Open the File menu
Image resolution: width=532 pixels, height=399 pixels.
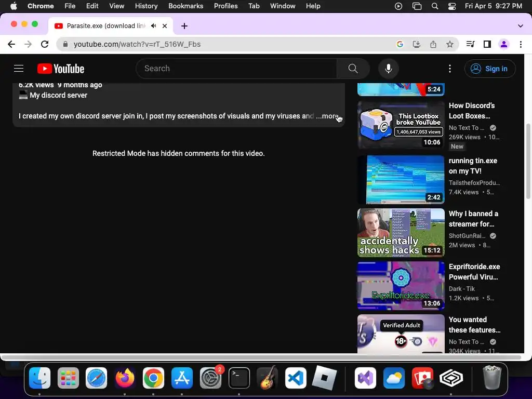tap(70, 6)
